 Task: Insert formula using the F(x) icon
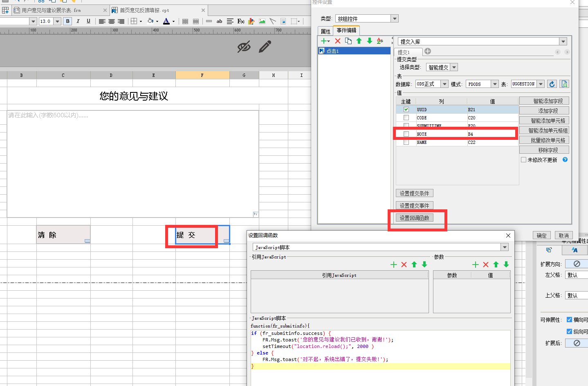point(241,21)
